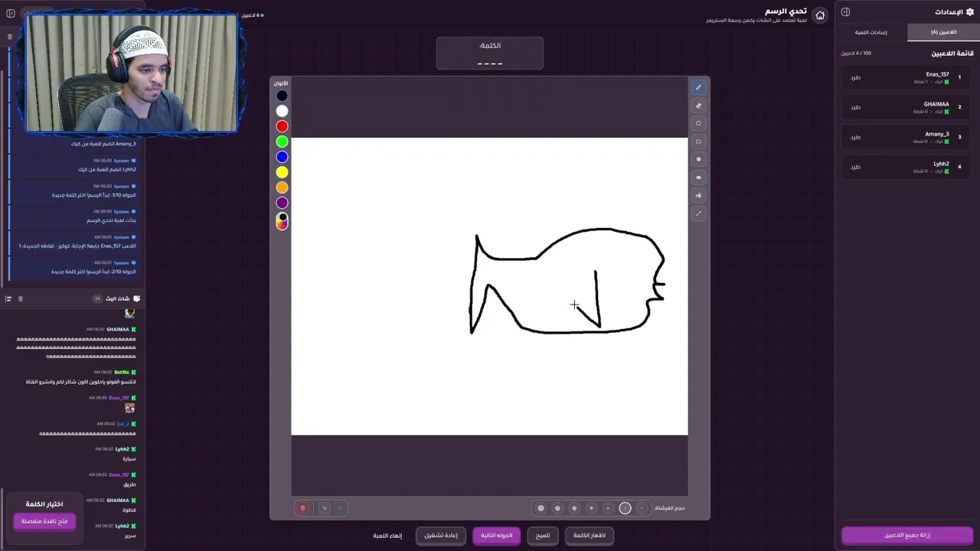980x551 pixels.
Task: Choose the outlined circle shape tool
Action: click(698, 123)
